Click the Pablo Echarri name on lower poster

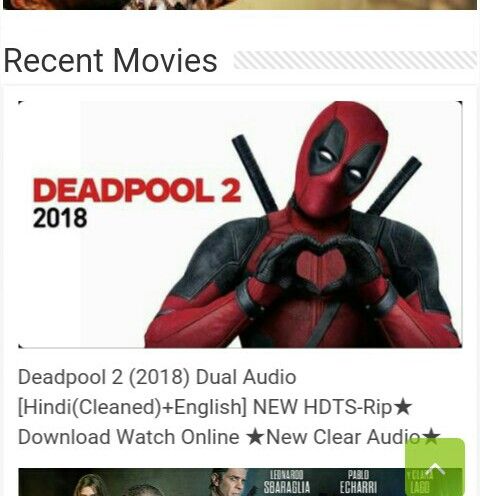[x=358, y=482]
